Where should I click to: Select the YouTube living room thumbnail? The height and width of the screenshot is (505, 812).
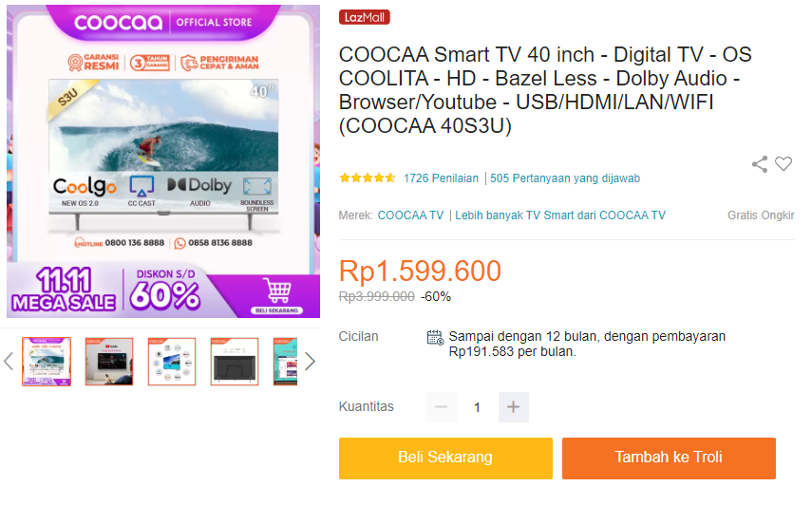[109, 361]
